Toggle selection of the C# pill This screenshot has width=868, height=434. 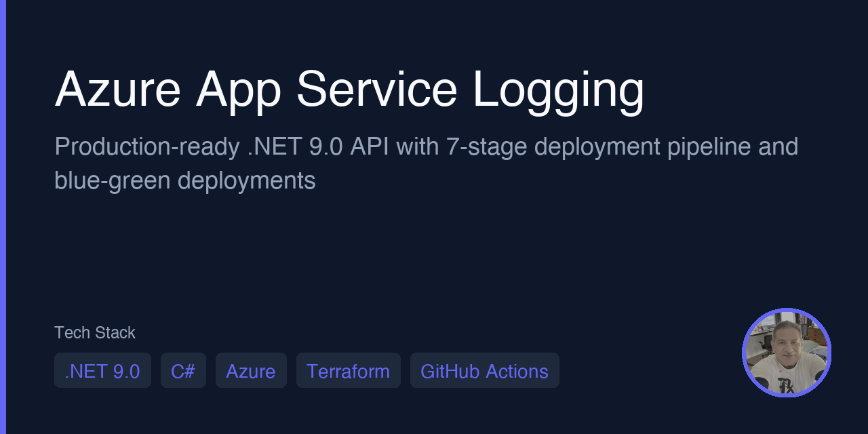pos(183,370)
